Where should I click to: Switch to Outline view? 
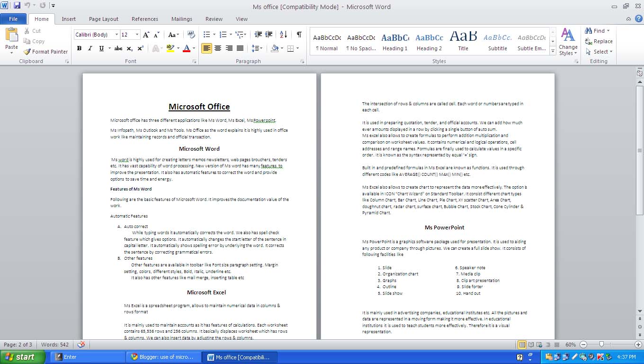click(548, 345)
